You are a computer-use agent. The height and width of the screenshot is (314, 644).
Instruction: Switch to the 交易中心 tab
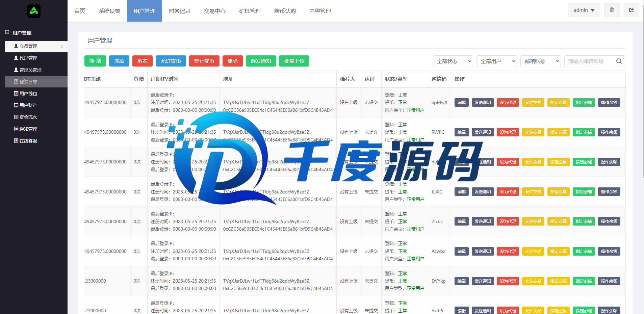click(215, 11)
